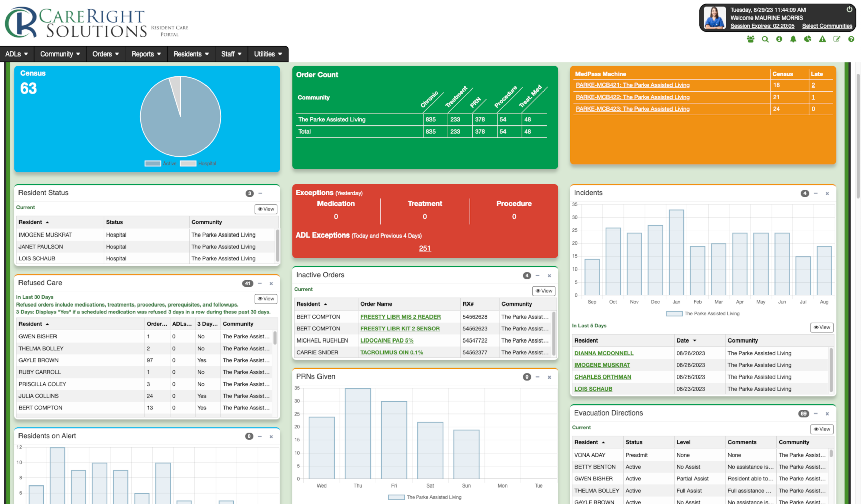Click the power logout icon

coord(849,9)
